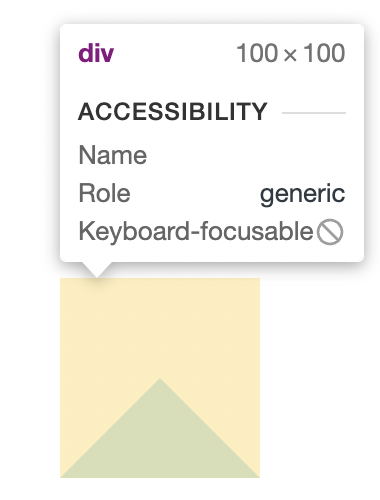
Task: Select the purple div tag name
Action: (x=96, y=53)
